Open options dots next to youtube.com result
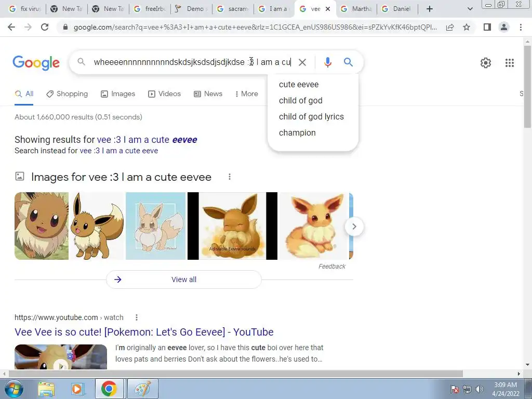Image resolution: width=532 pixels, height=399 pixels. [137, 317]
